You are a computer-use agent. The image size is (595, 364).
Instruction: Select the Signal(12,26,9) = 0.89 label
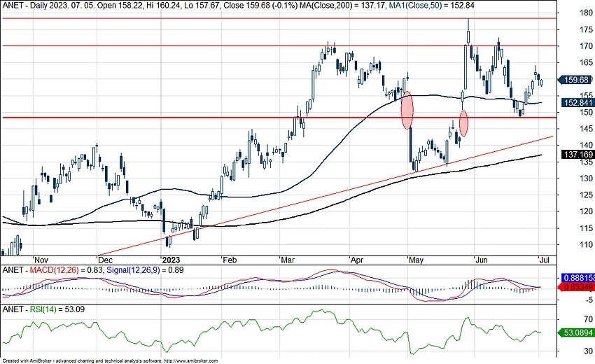coord(145,270)
